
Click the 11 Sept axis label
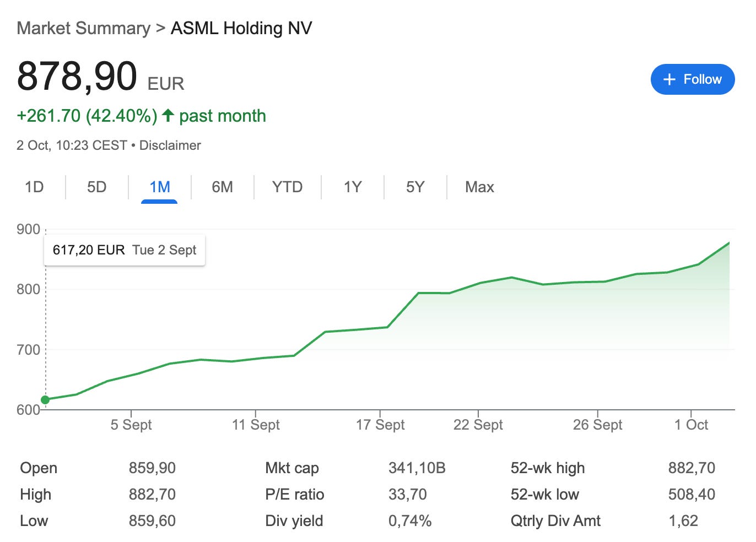[256, 425]
